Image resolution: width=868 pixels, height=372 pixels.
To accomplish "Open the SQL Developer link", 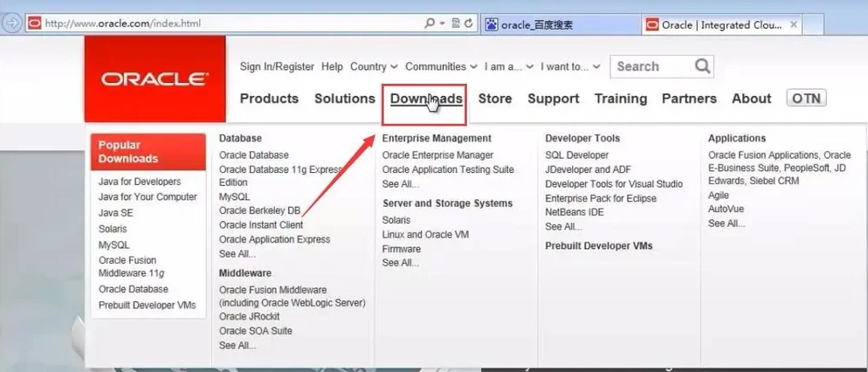I will point(576,155).
